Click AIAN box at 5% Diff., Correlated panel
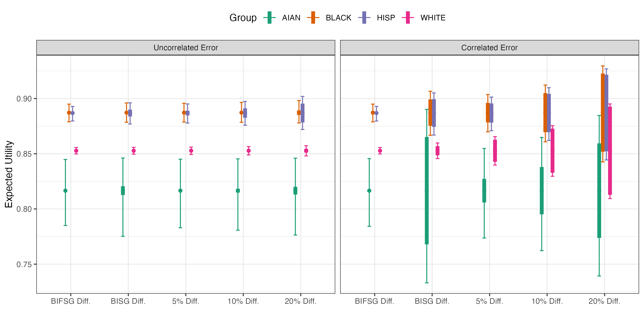Screen dimensions: 644x322 tap(484, 191)
